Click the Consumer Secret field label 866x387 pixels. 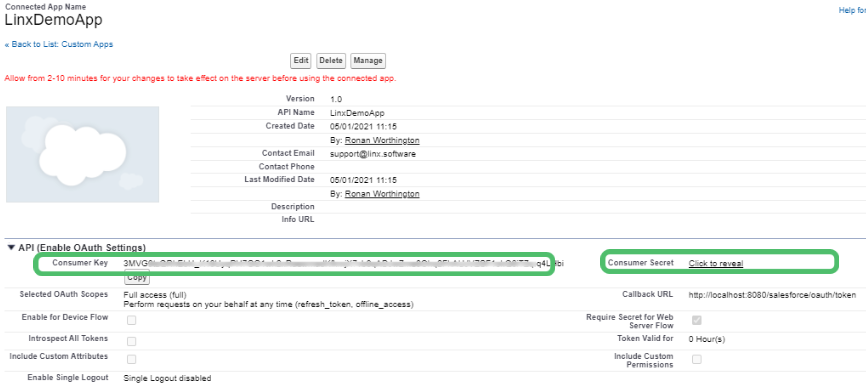click(x=641, y=263)
